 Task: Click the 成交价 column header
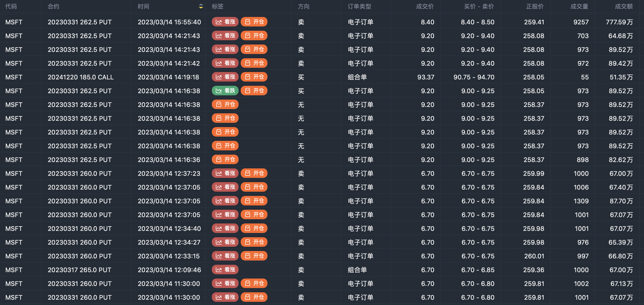point(425,6)
